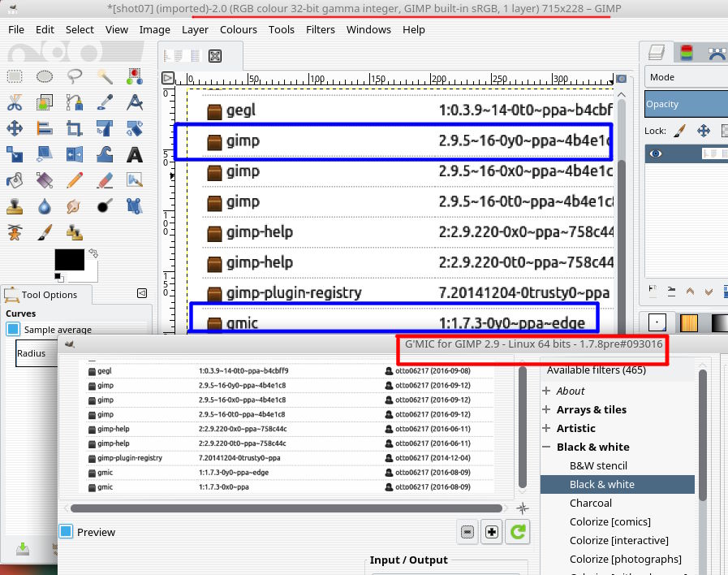The width and height of the screenshot is (728, 575).
Task: Select the Color Picker eyedropper tool
Action: point(105,102)
